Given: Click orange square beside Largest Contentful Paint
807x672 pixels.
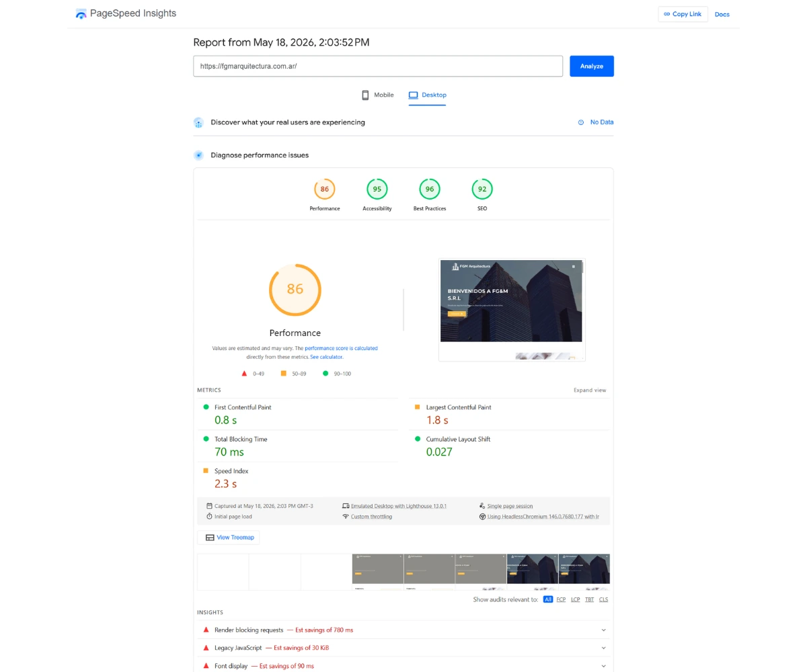Looking at the screenshot, I should click(418, 407).
